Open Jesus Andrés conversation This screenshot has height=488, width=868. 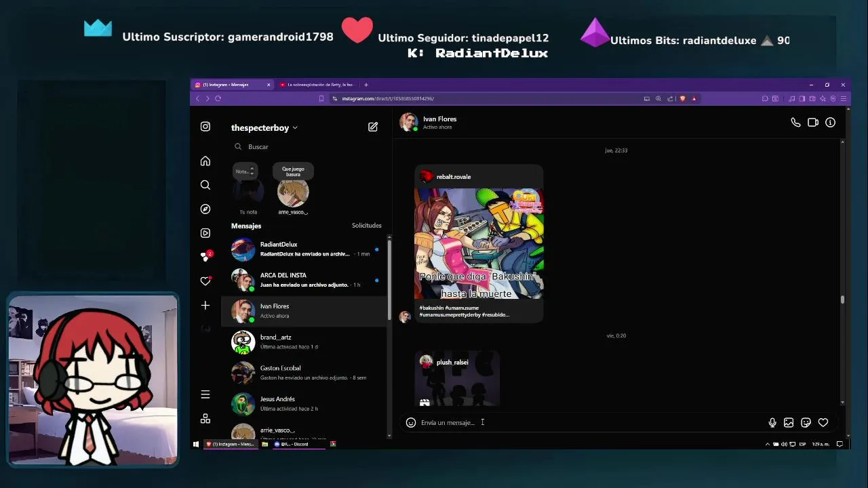(305, 404)
